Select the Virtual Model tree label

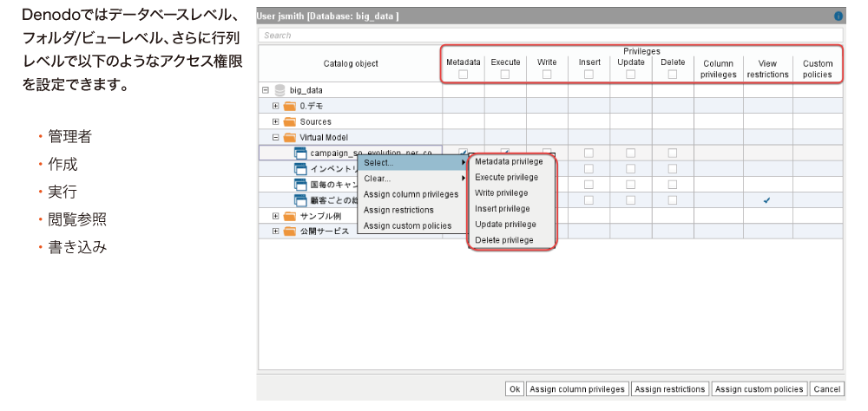(324, 137)
